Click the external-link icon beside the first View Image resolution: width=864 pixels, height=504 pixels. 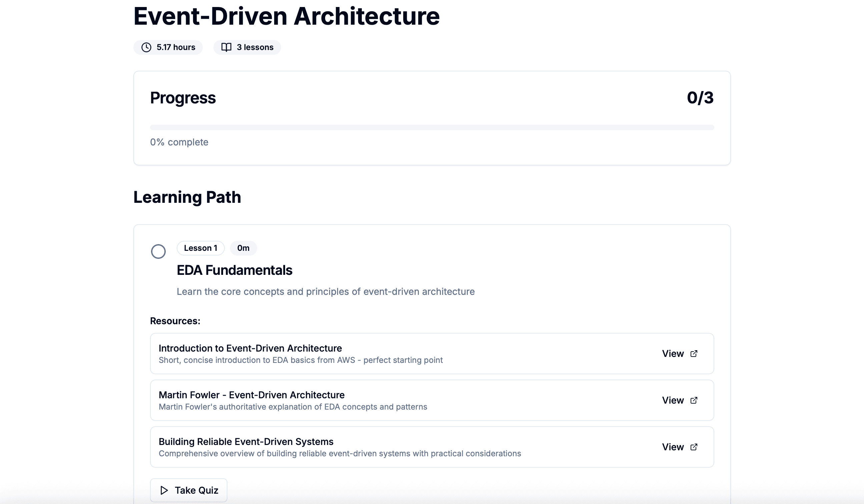click(694, 354)
